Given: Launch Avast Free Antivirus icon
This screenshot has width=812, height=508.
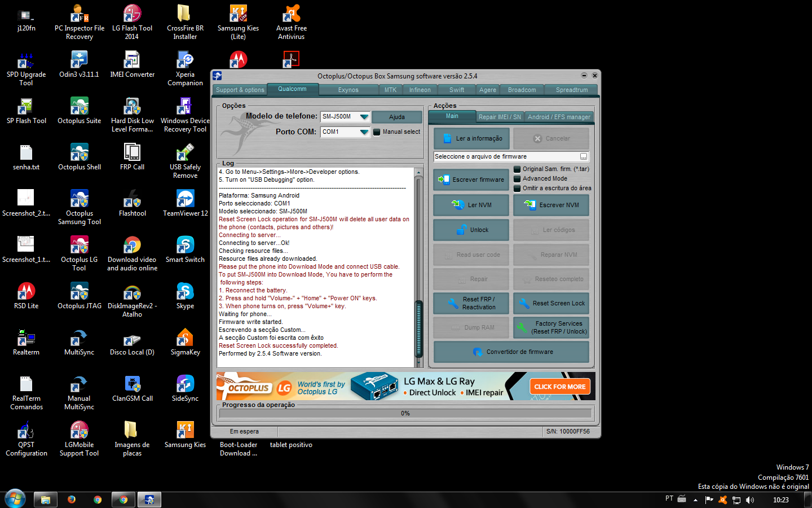Looking at the screenshot, I should [x=291, y=22].
